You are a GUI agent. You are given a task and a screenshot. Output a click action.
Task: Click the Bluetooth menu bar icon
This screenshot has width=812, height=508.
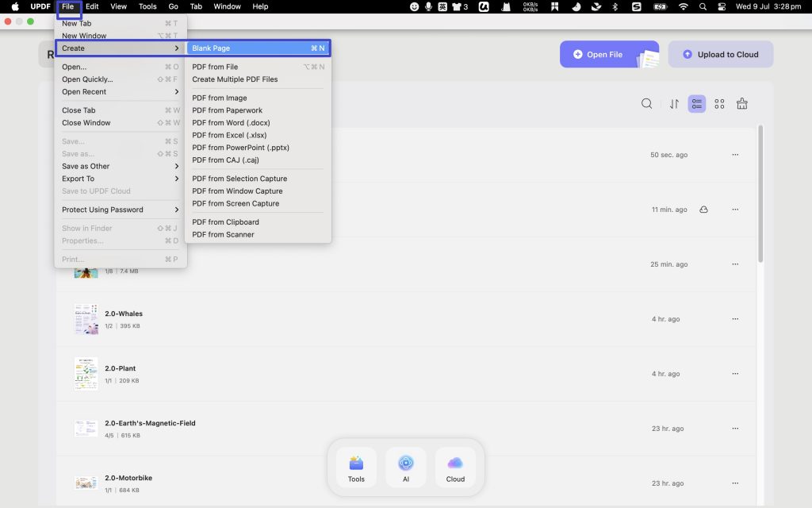(x=615, y=6)
